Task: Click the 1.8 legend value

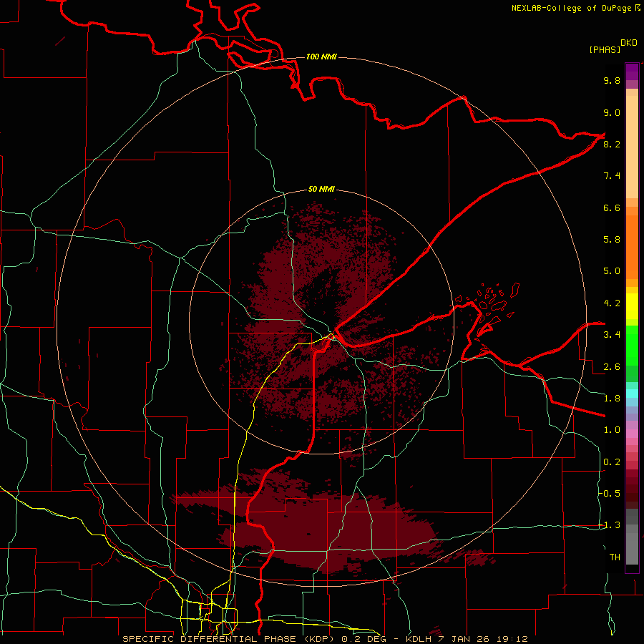Action: (612, 398)
